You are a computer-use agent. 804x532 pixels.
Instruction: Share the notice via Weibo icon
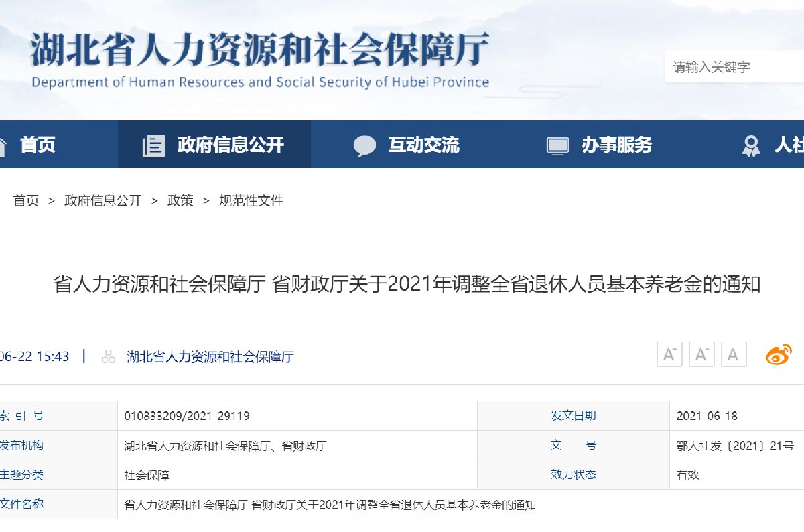pyautogui.click(x=779, y=354)
